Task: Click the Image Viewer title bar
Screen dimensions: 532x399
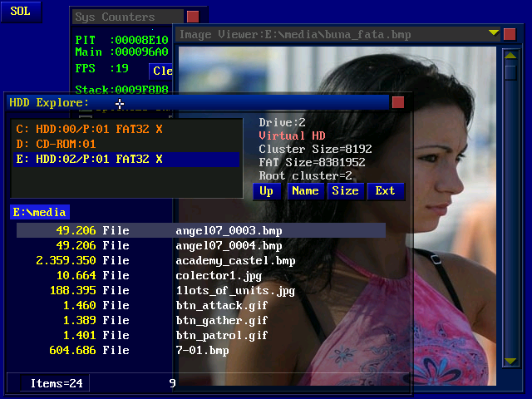Action: [337, 34]
